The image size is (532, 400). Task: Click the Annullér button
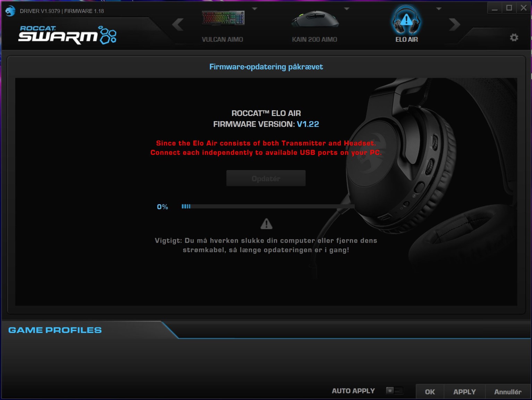click(x=508, y=392)
